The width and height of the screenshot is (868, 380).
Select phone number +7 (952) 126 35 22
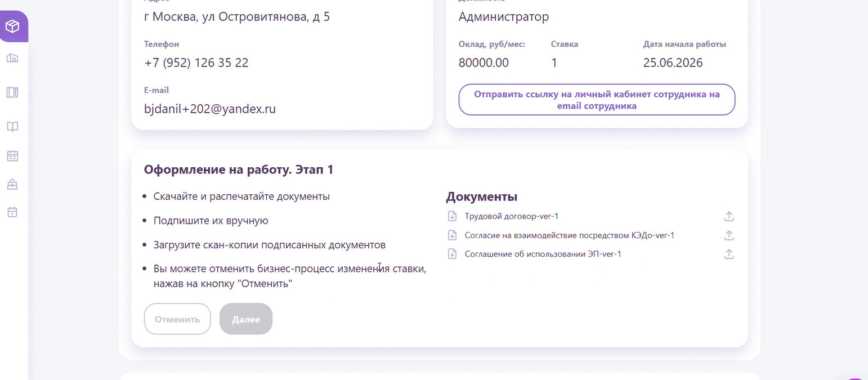pos(196,62)
